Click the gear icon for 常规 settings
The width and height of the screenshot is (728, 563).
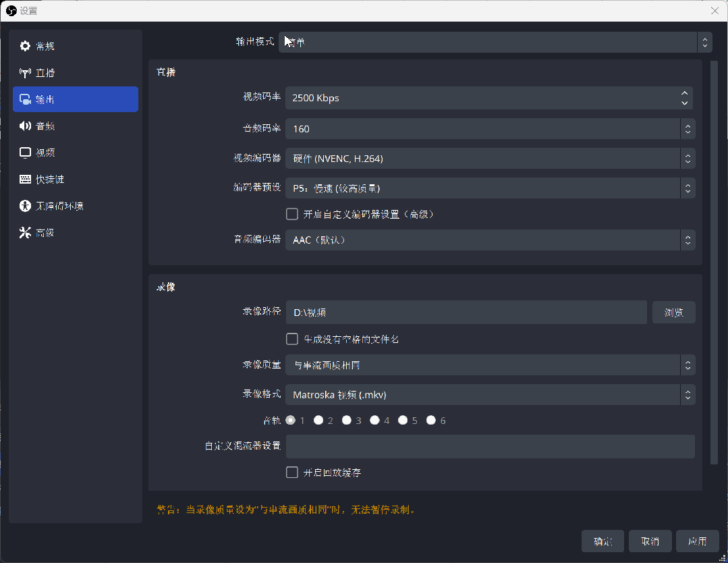click(x=25, y=46)
